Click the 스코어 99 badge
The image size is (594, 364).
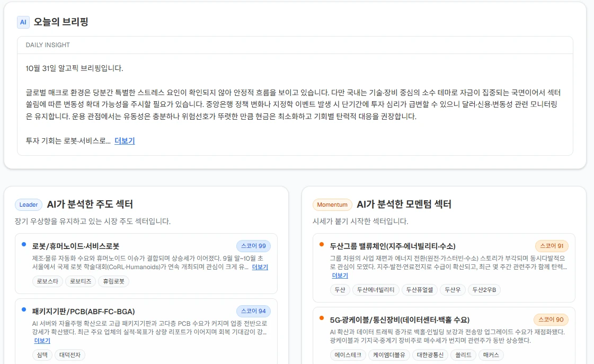[253, 246]
